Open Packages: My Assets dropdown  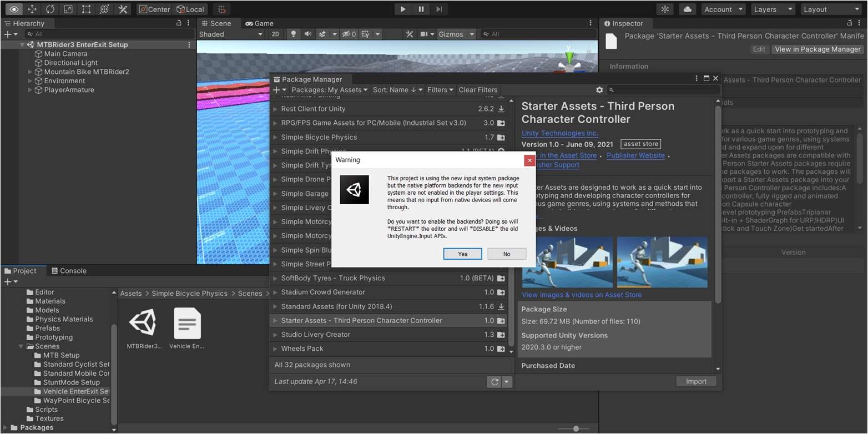point(330,89)
